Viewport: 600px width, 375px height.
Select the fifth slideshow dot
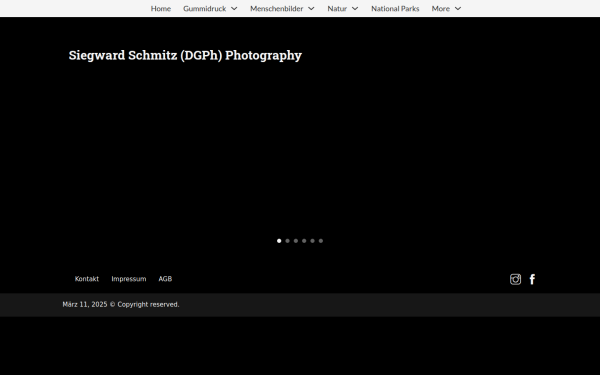(x=313, y=241)
